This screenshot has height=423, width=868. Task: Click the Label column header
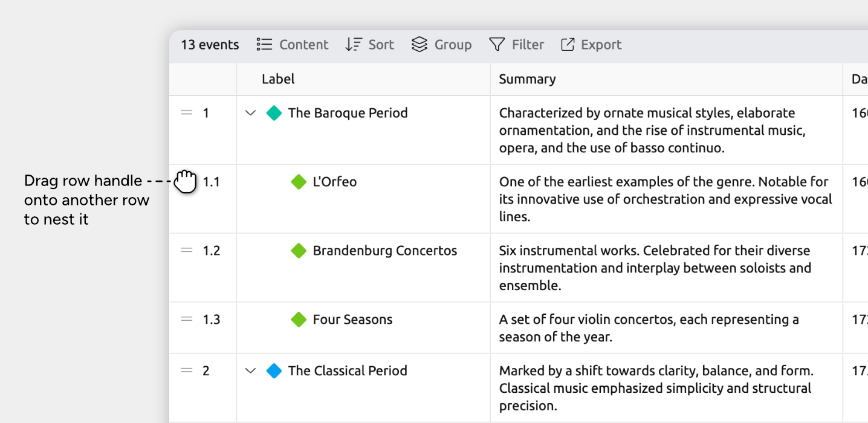pyautogui.click(x=278, y=79)
